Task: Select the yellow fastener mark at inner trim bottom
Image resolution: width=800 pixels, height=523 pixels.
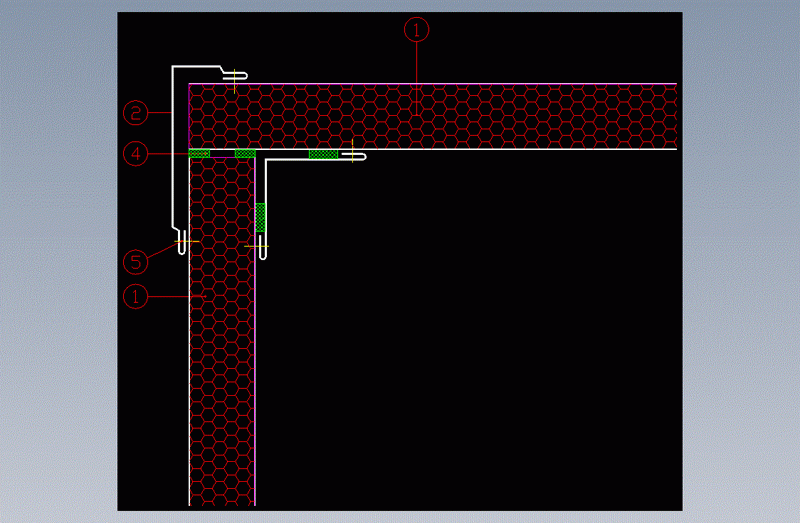Action: [260, 244]
